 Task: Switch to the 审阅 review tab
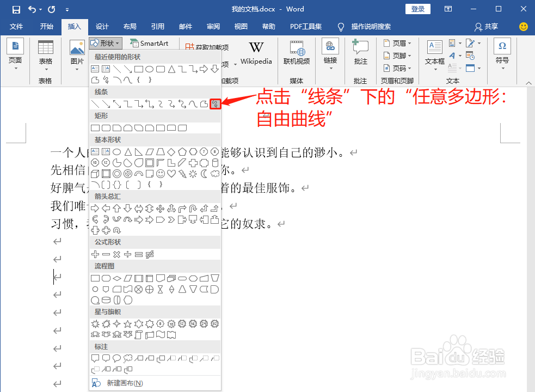[213, 27]
